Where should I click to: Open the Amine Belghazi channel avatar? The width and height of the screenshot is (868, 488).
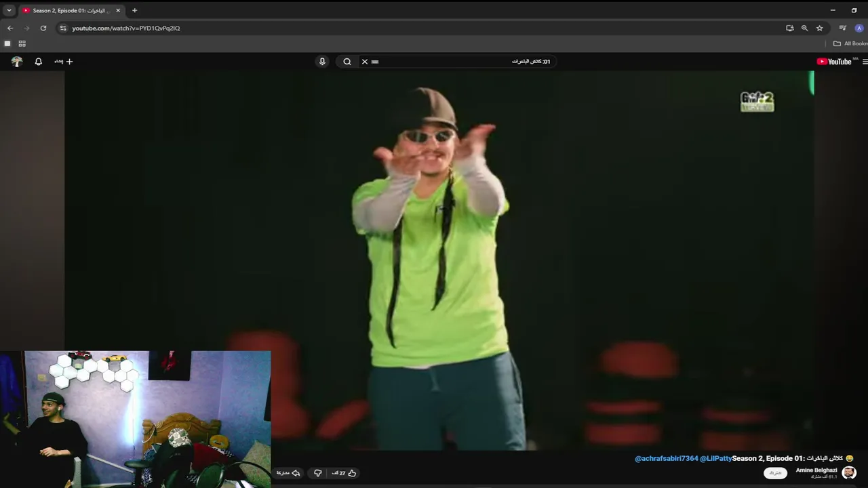849,472
